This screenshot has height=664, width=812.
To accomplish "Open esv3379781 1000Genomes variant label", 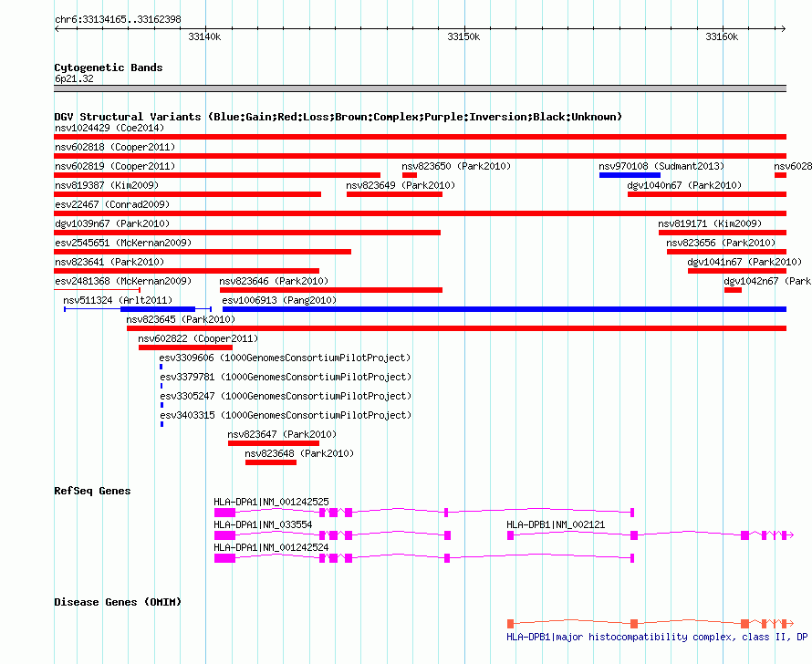I will tap(286, 377).
